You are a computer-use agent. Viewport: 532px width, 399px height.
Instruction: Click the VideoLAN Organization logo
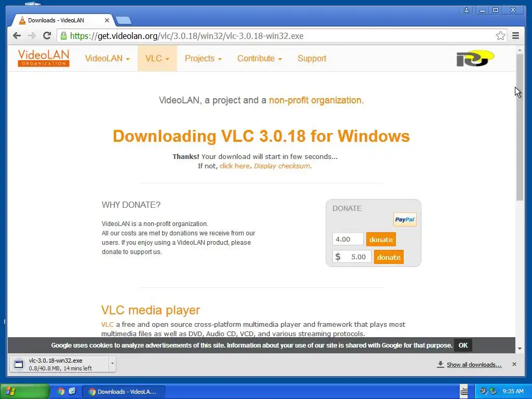click(44, 58)
